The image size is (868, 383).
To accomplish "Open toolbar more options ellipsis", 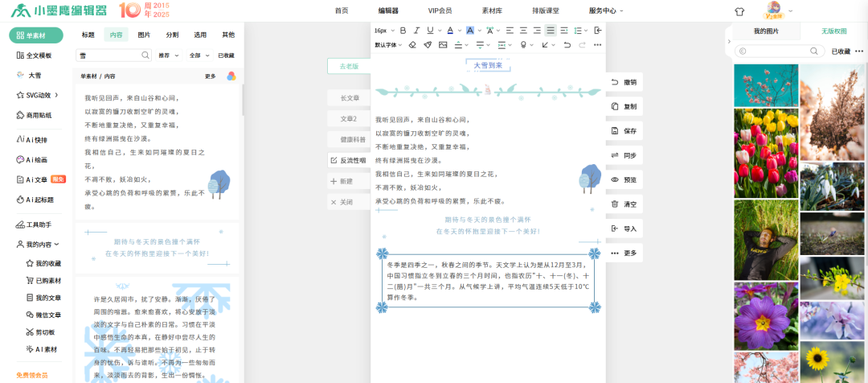I will (x=597, y=45).
